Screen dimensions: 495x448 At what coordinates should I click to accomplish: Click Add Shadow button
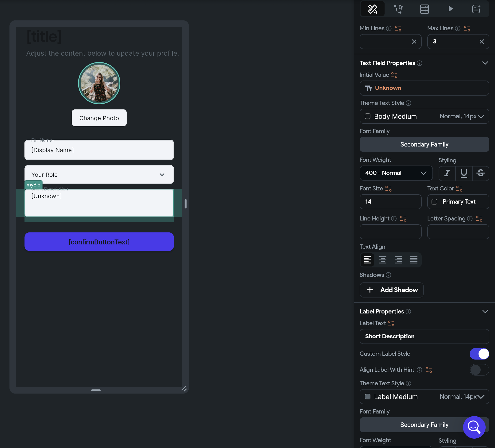(391, 290)
